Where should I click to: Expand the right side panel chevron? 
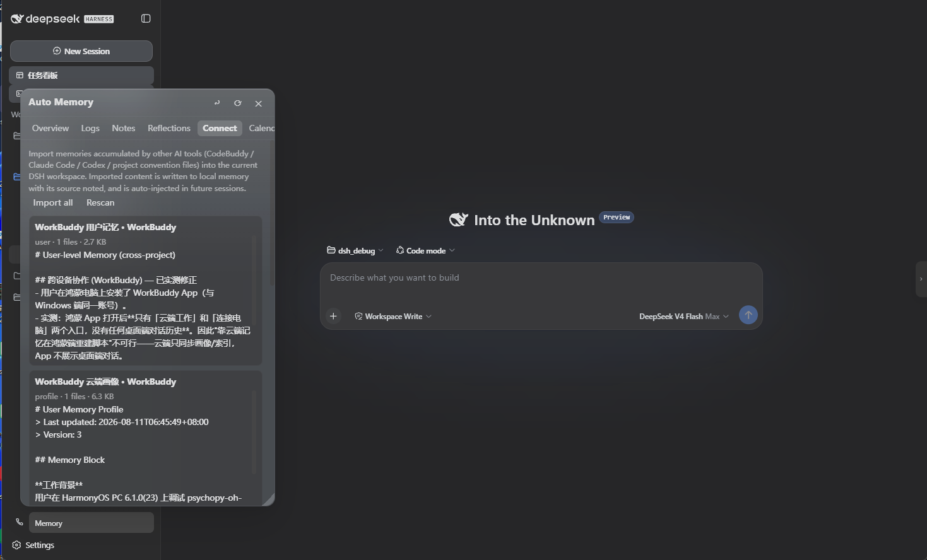[x=921, y=279]
